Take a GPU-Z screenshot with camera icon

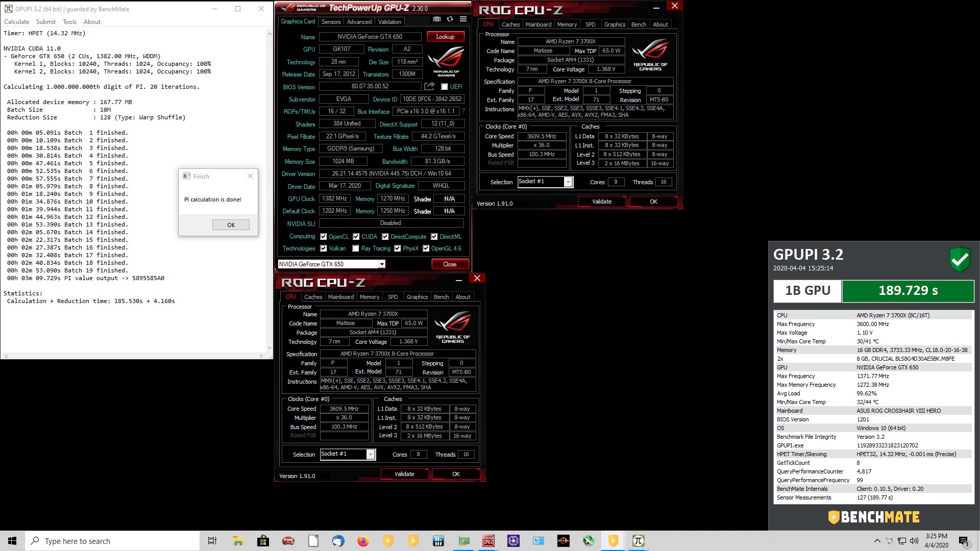pos(437,19)
